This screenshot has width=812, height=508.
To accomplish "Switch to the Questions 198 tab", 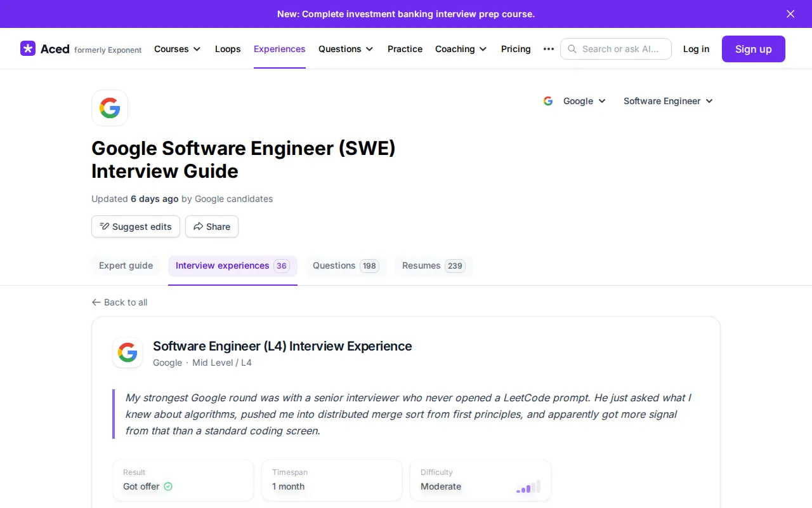I will click(x=346, y=265).
